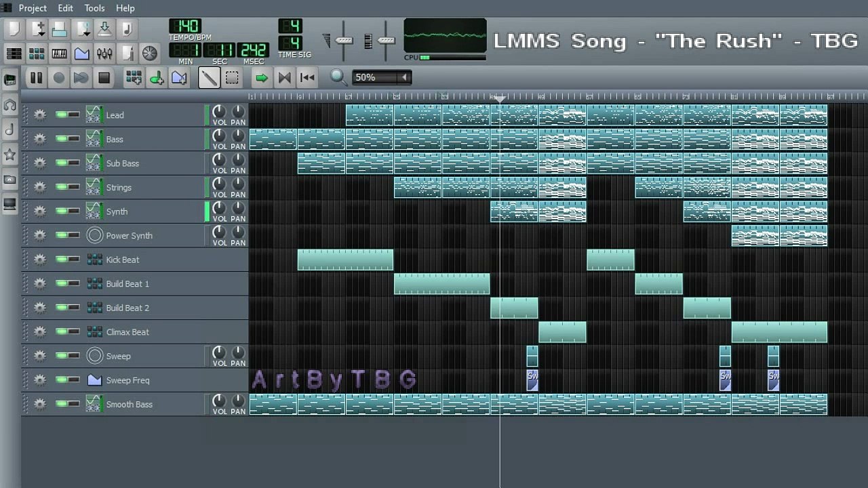Click the master volume slider

click(344, 41)
